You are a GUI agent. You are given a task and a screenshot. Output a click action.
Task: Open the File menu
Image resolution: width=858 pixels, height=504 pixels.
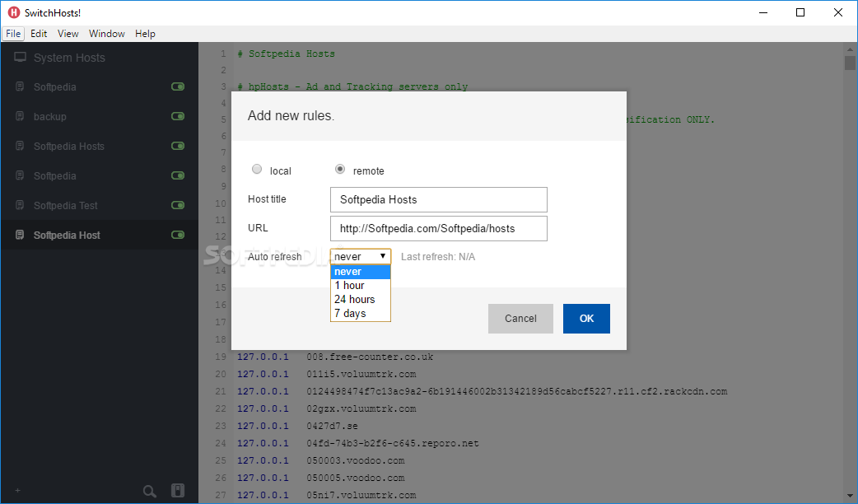(x=13, y=34)
